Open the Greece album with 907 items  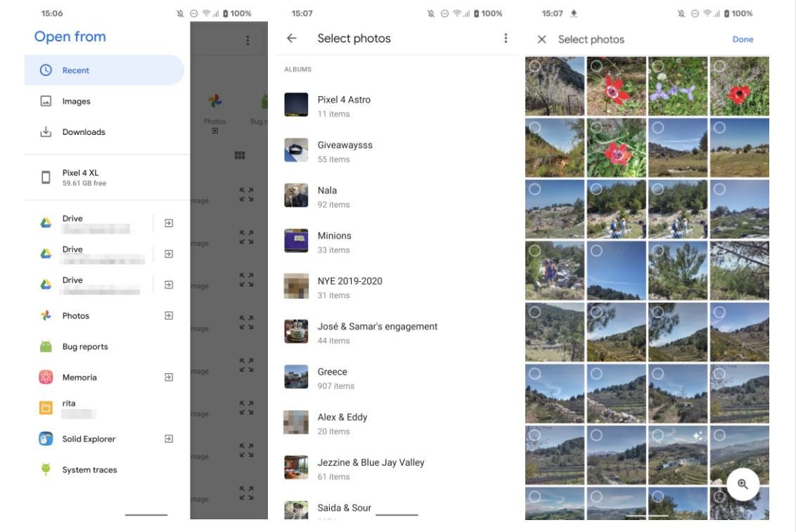[x=332, y=377]
